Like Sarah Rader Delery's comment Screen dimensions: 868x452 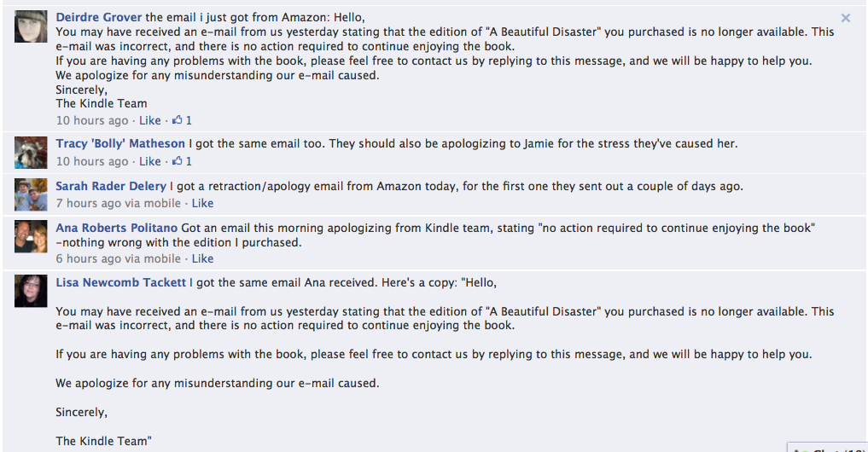point(202,203)
